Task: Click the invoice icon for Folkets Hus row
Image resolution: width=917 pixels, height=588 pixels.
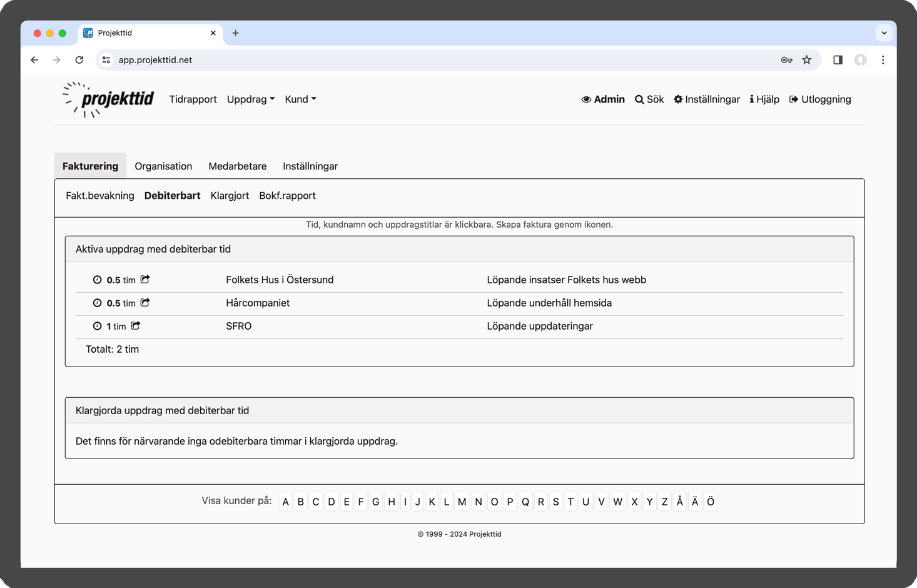Action: (145, 279)
